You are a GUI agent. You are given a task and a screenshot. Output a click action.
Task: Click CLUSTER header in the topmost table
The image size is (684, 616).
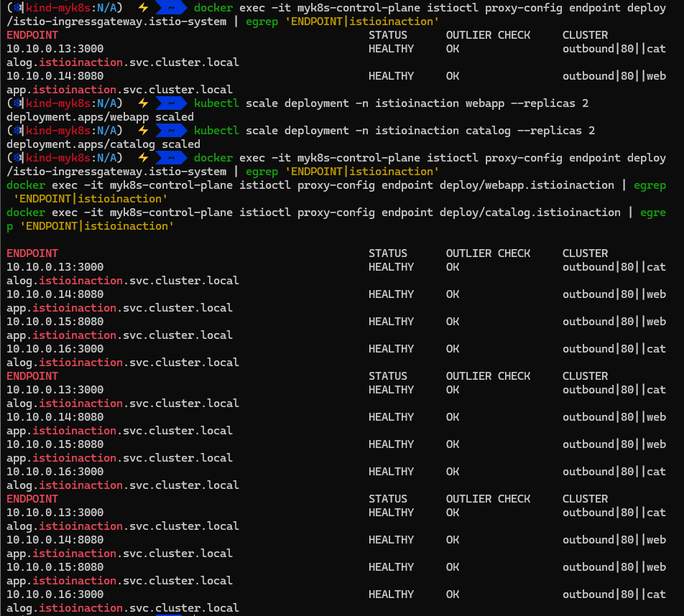click(585, 35)
